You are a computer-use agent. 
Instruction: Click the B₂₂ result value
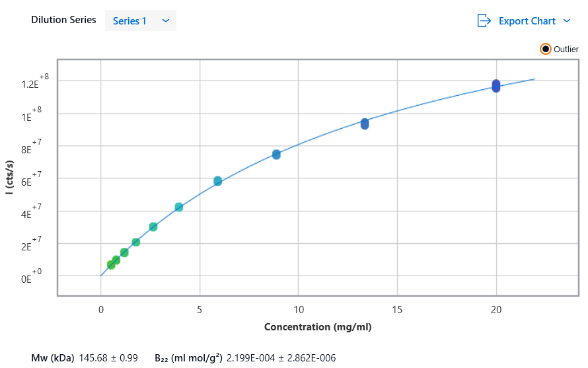281,358
